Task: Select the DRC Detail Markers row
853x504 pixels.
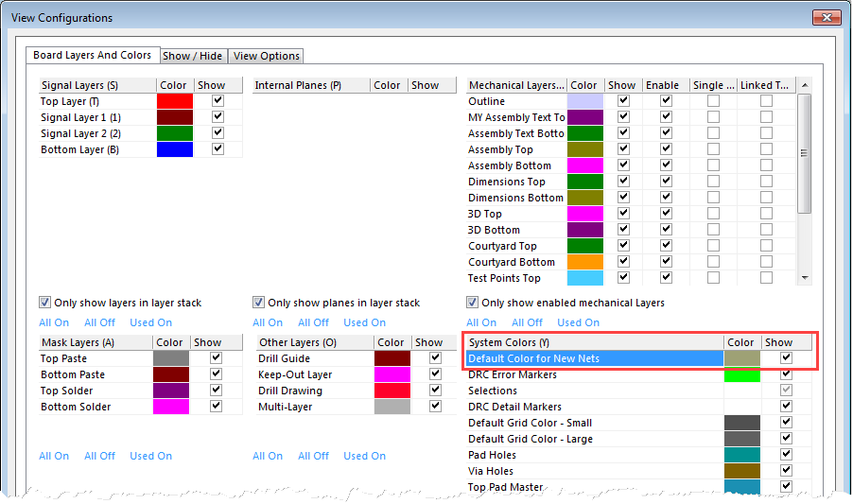Action: click(595, 407)
